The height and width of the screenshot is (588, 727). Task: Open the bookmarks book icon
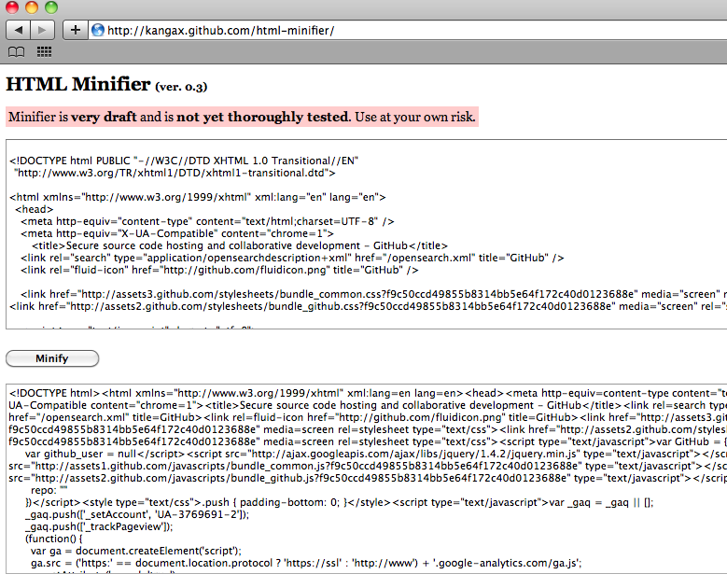click(16, 52)
